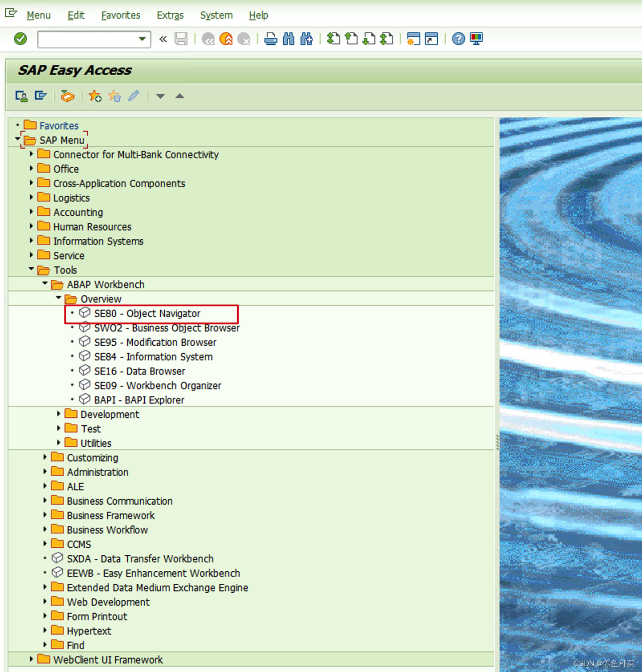
Task: Open the Help question mark icon
Action: (x=458, y=39)
